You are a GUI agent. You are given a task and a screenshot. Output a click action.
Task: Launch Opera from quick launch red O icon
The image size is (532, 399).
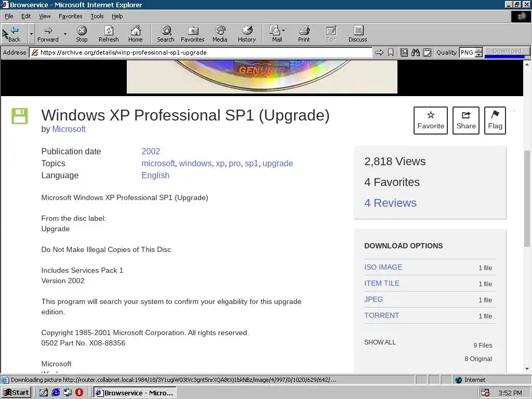coord(79,393)
